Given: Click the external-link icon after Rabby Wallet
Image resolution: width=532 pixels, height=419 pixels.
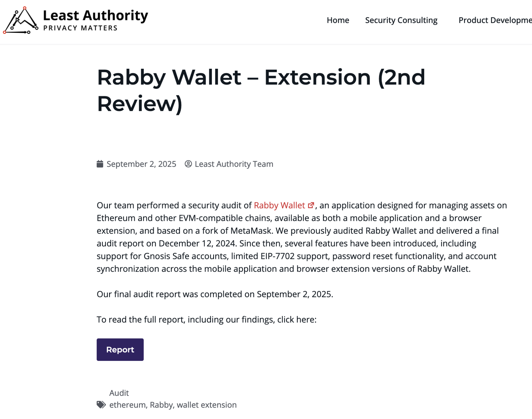Looking at the screenshot, I should (x=310, y=205).
